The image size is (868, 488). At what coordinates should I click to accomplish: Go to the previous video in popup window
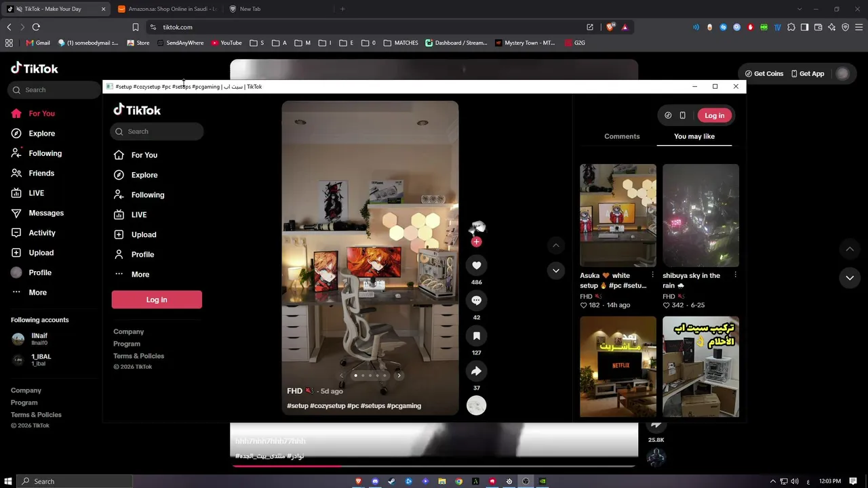pyautogui.click(x=555, y=245)
